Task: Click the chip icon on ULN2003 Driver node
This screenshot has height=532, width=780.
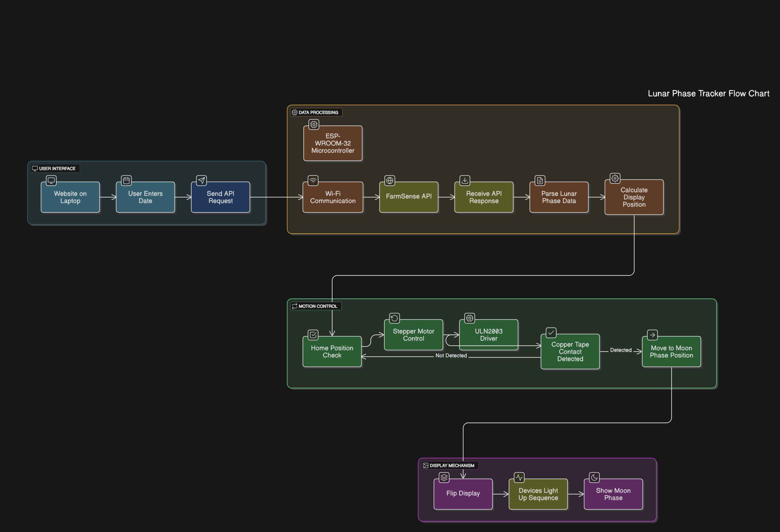Action: point(470,318)
